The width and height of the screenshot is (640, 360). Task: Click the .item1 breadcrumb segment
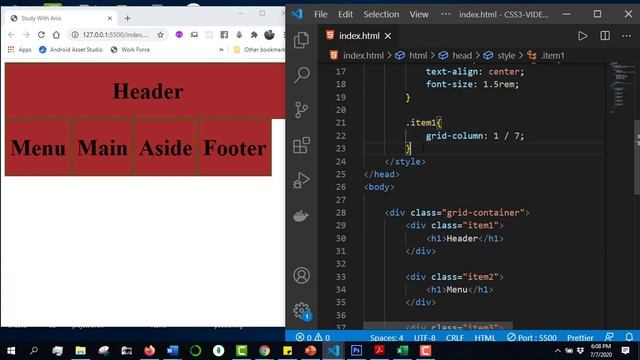553,56
